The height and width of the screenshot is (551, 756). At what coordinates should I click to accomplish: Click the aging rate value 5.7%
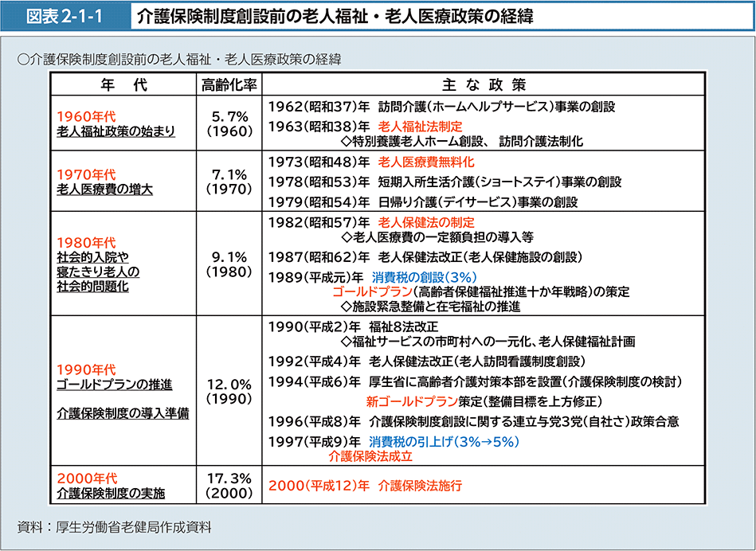pos(229,116)
